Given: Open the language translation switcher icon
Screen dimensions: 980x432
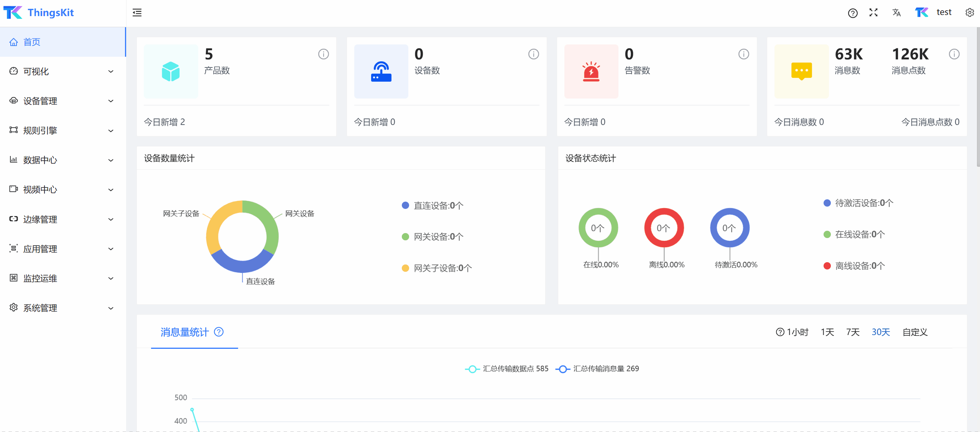Looking at the screenshot, I should [896, 13].
